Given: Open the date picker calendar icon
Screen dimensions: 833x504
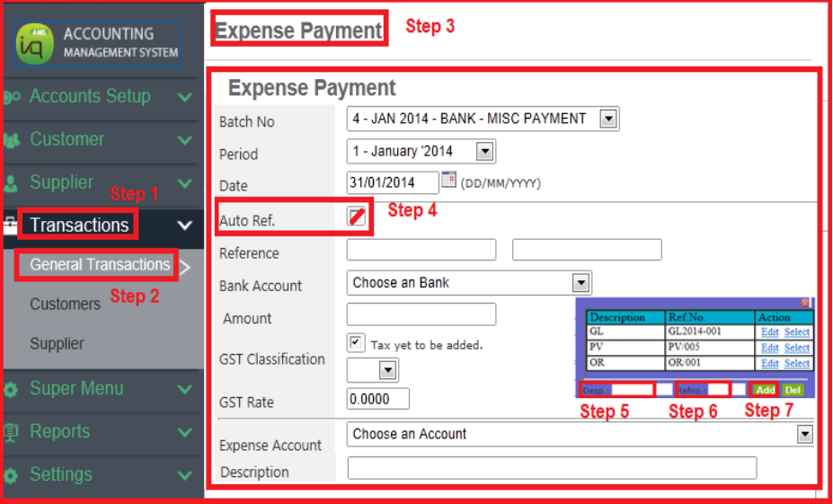Looking at the screenshot, I should click(449, 181).
